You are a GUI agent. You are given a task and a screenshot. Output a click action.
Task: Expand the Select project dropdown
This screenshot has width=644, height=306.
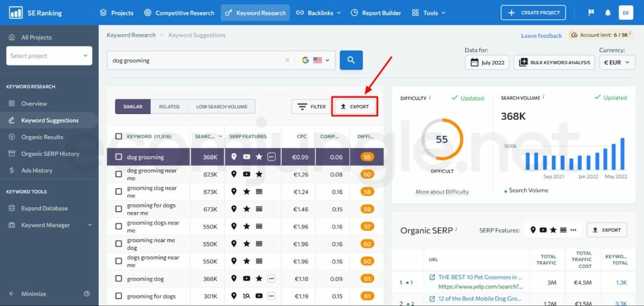click(x=49, y=56)
